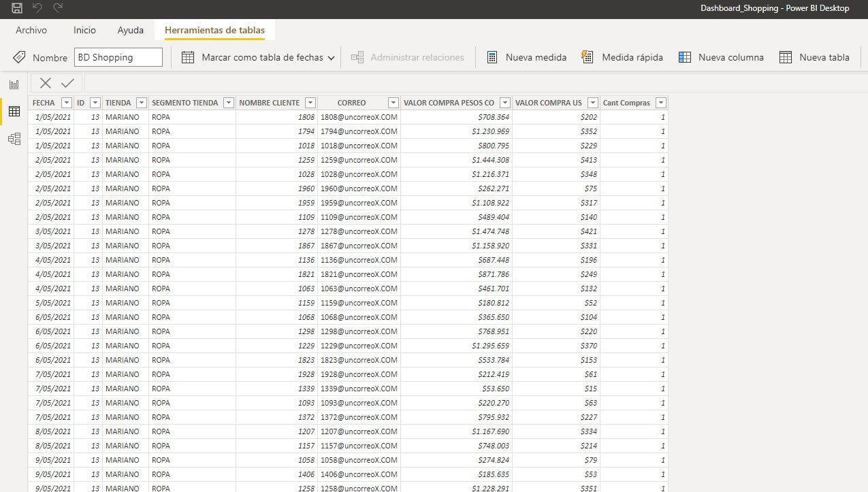This screenshot has height=492, width=868.
Task: Click the Undo arrow icon
Action: [x=37, y=8]
